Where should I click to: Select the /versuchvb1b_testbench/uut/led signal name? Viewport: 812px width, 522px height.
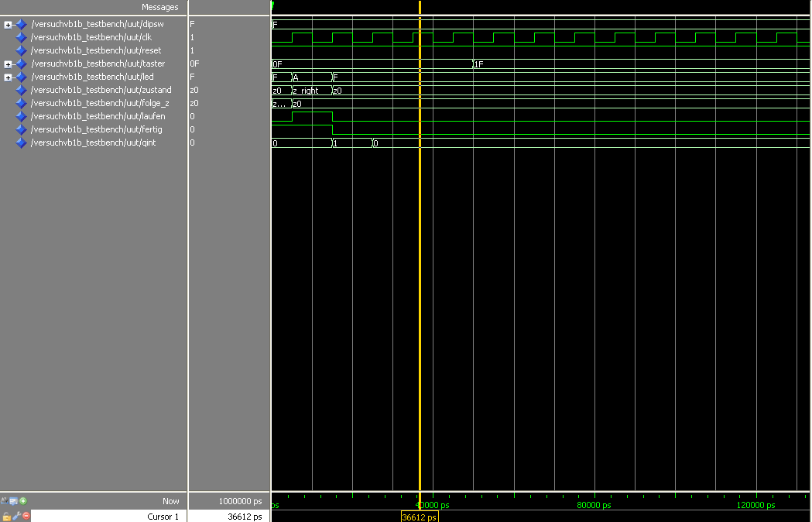click(x=92, y=77)
